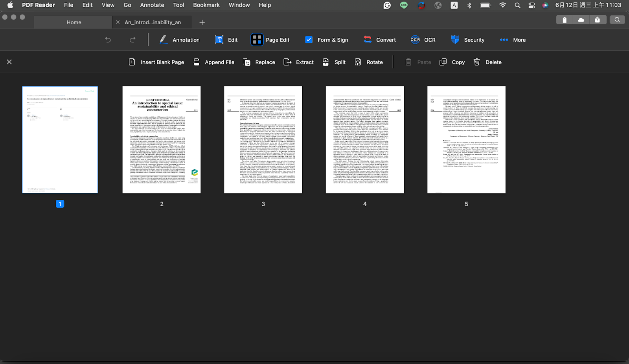Screen dimensions: 629x364
Task: Switch to An_introd...inability_an tab
Action: tap(153, 22)
